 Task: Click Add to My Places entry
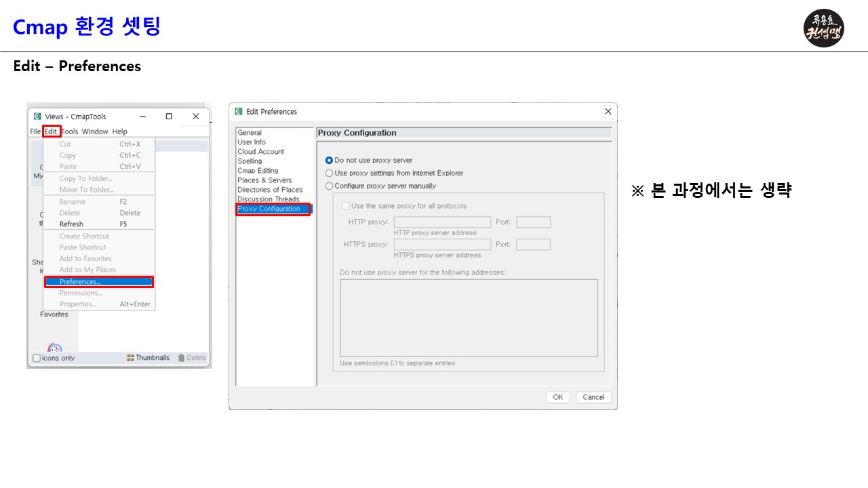(x=99, y=270)
